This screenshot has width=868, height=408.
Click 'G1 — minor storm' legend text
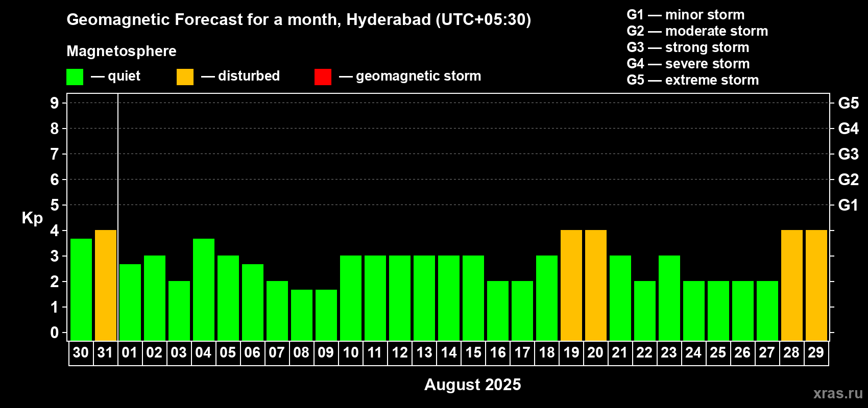[x=686, y=15]
